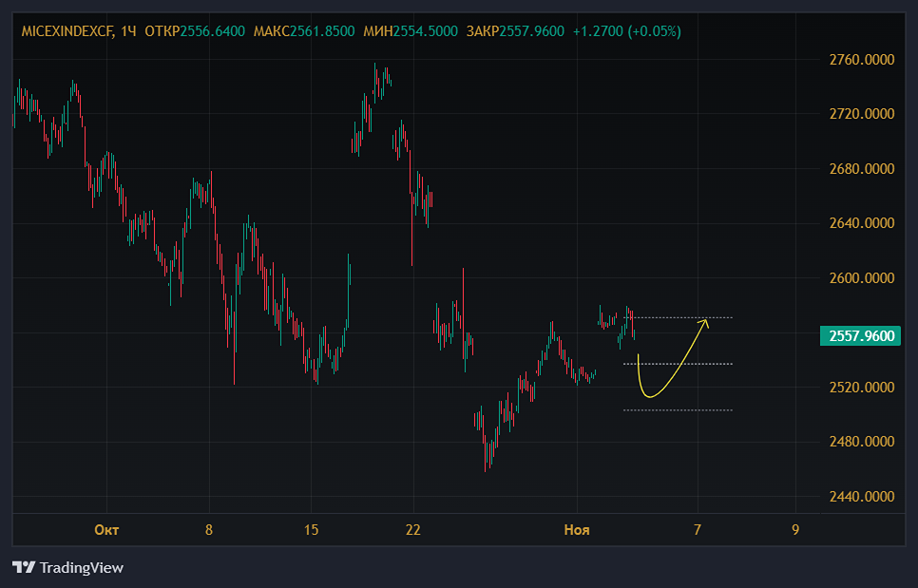Click the 2640.0000 price axis label
The image size is (918, 588).
(862, 223)
